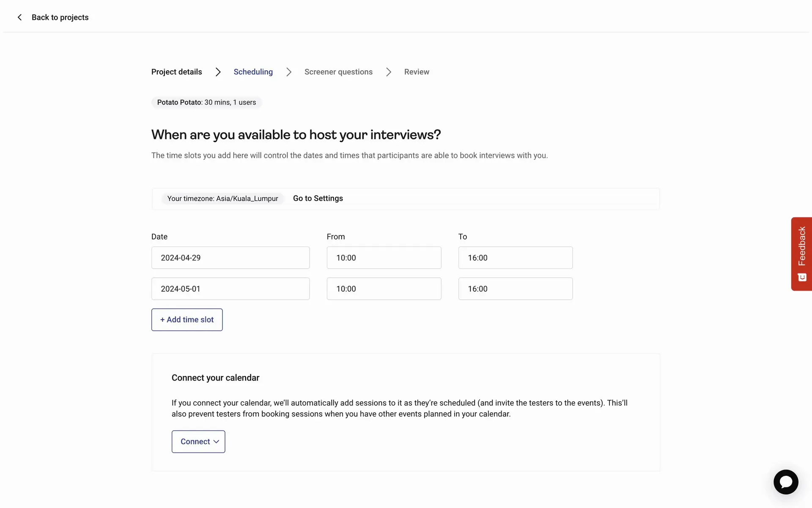The width and height of the screenshot is (812, 508).
Task: Open the Review step
Action: click(x=417, y=72)
